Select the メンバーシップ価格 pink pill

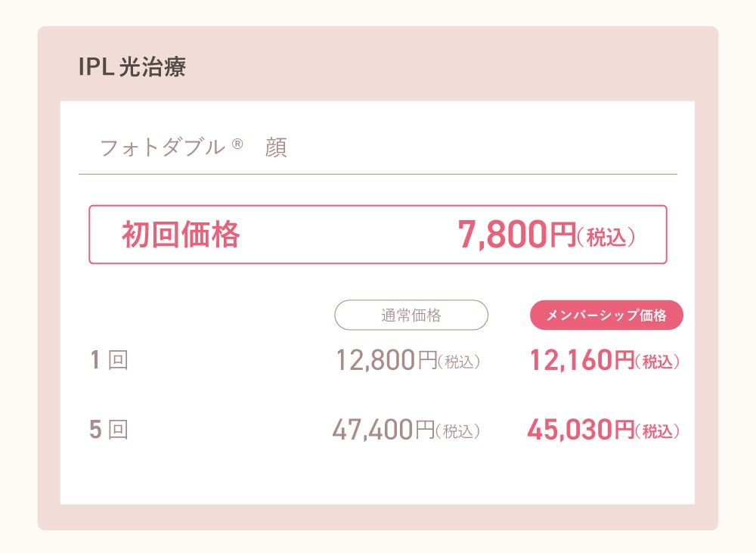coord(606,315)
